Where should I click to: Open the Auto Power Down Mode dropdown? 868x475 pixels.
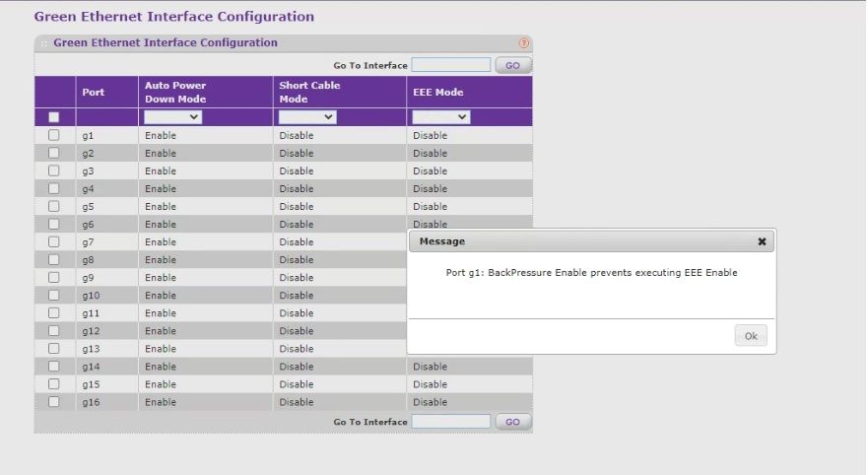click(172, 117)
